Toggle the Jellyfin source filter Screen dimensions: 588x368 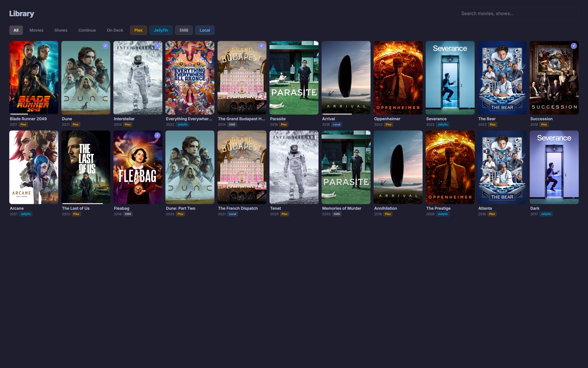[x=161, y=30]
